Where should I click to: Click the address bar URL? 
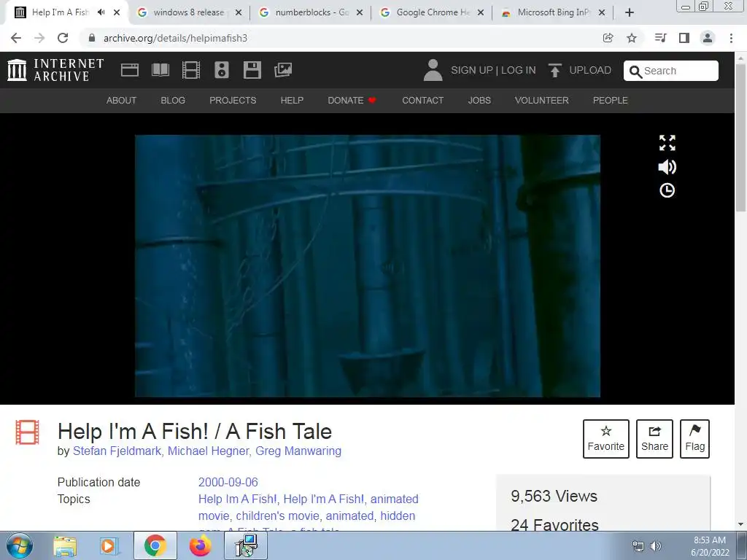[x=175, y=38]
